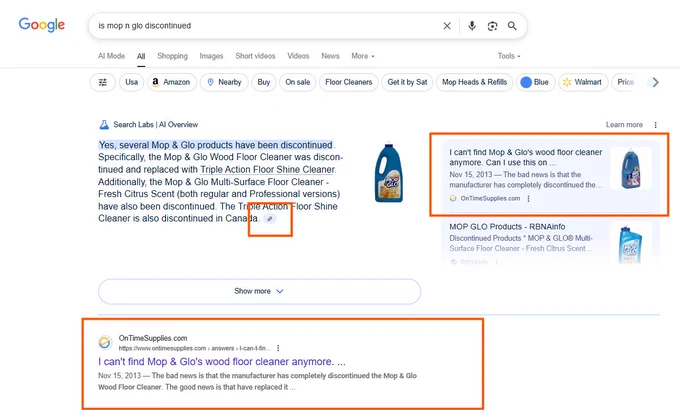Switch to the Shopping tab

pyautogui.click(x=173, y=56)
